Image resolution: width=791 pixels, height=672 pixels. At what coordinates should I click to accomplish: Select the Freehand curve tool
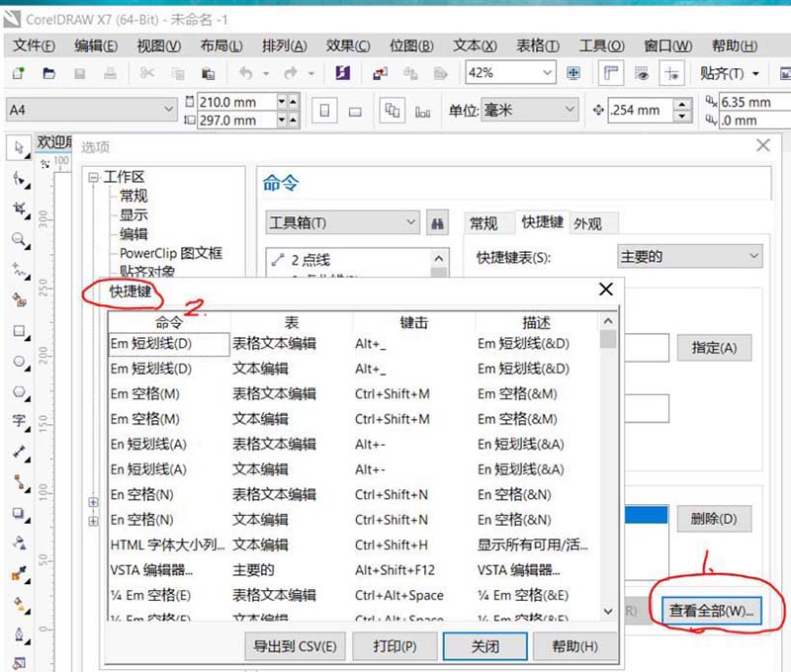click(20, 270)
